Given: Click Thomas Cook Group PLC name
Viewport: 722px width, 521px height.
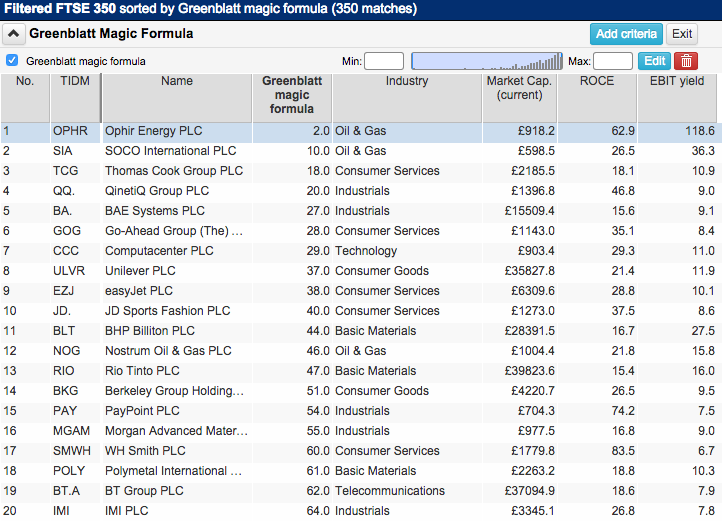Looking at the screenshot, I should click(x=174, y=171).
